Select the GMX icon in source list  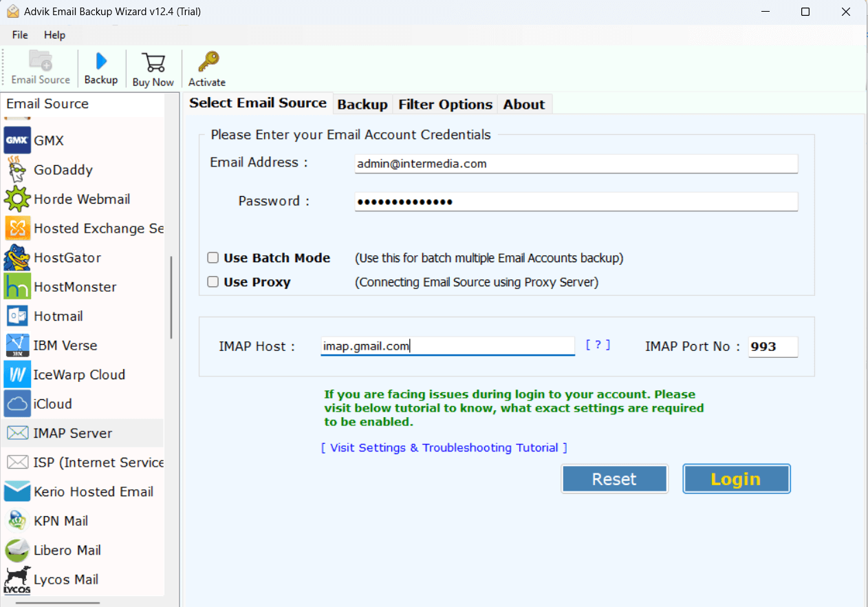point(17,140)
